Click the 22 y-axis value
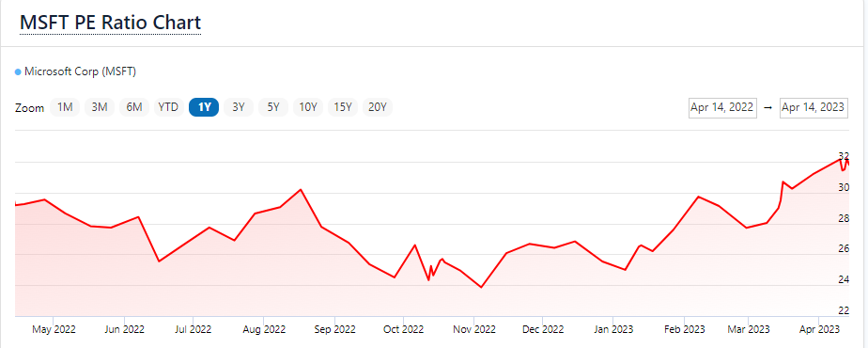Viewport: 868px width, 348px height. (x=844, y=309)
